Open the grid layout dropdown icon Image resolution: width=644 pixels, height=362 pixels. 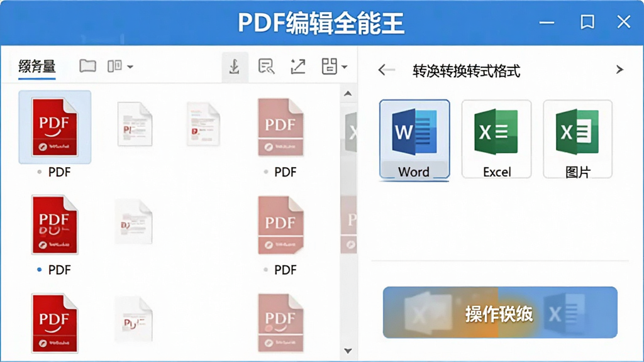(334, 66)
